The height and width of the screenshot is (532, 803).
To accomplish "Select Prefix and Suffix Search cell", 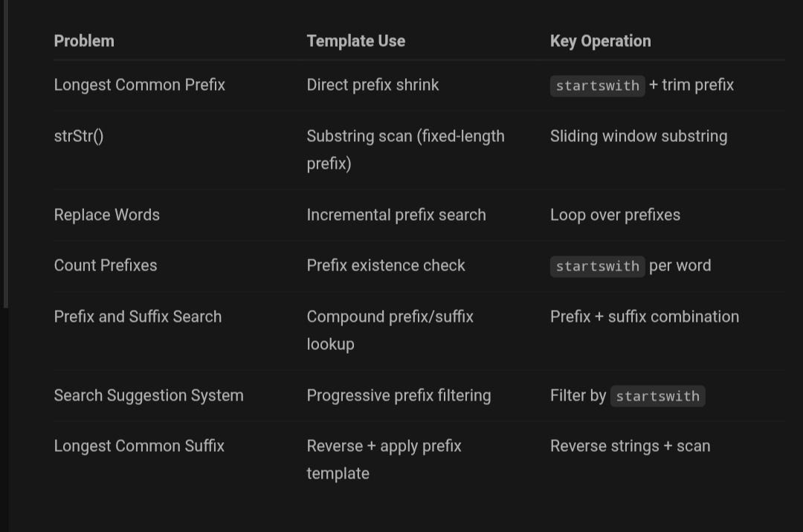I will coord(138,317).
